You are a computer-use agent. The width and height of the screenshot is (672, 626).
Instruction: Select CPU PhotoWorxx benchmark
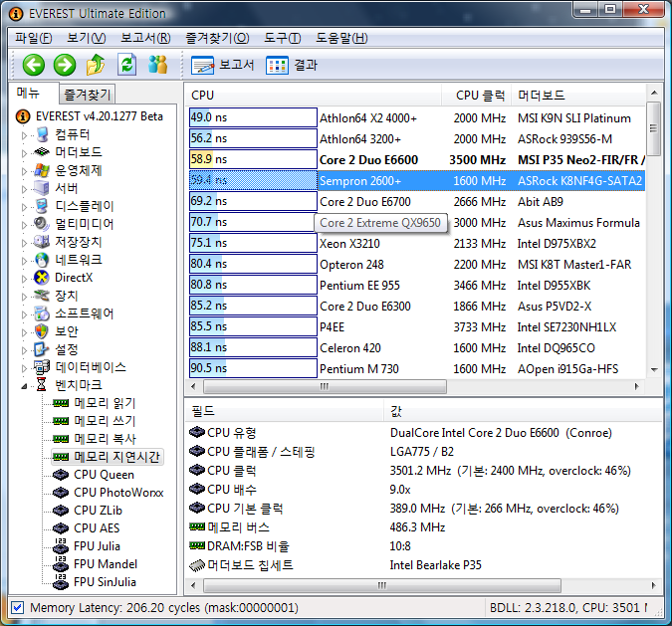[x=118, y=493]
